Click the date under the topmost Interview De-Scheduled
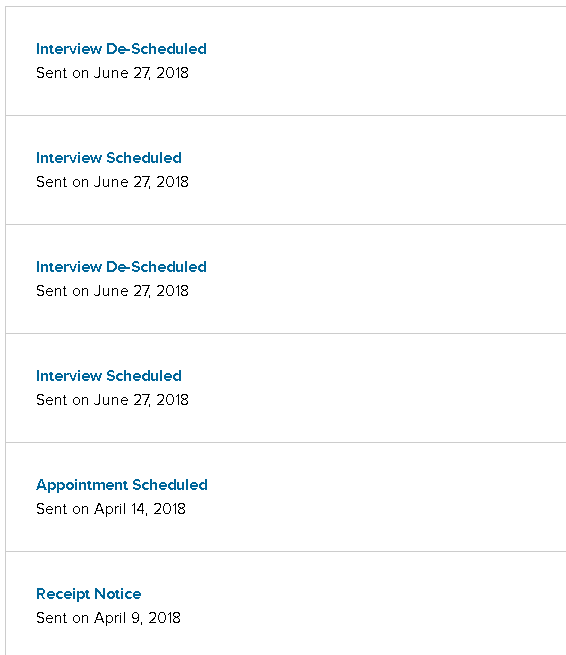Image resolution: width=566 pixels, height=655 pixels. click(x=112, y=73)
